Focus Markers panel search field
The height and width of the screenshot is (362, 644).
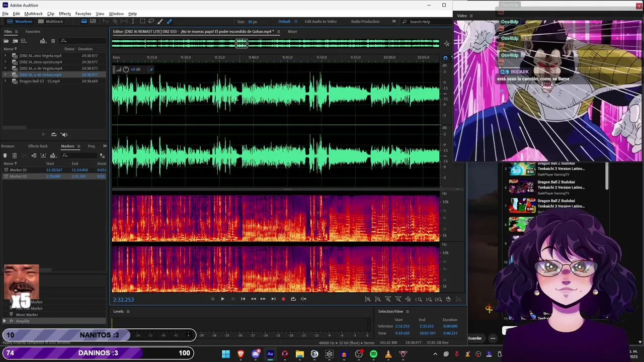point(78,156)
